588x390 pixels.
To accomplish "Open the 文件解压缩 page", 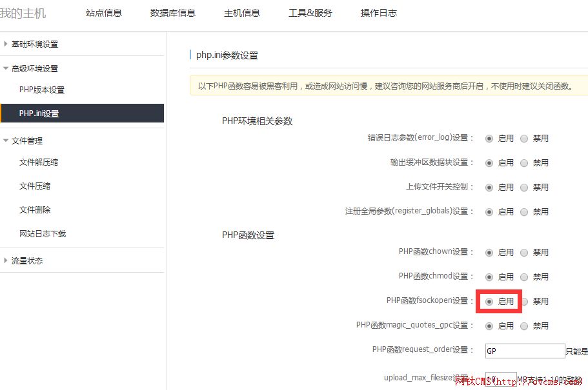I will click(41, 162).
